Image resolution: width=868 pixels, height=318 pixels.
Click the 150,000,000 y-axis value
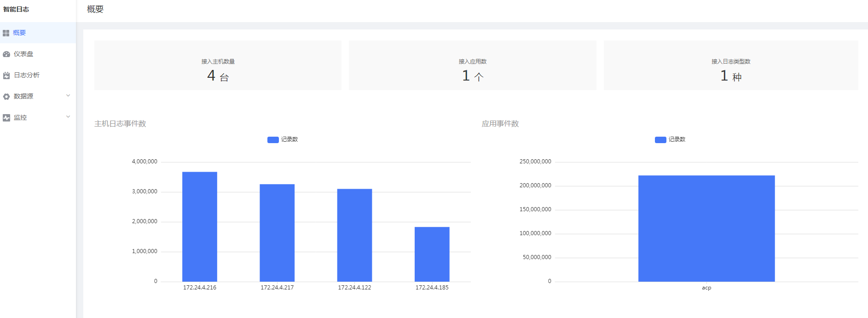[535, 209]
